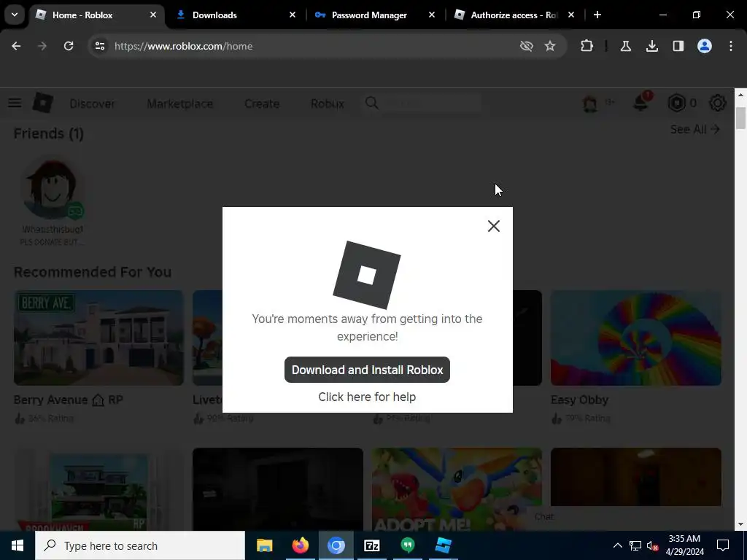The image size is (747, 560).
Task: Open the Roblox hamburger navigation menu
Action: tap(15, 103)
